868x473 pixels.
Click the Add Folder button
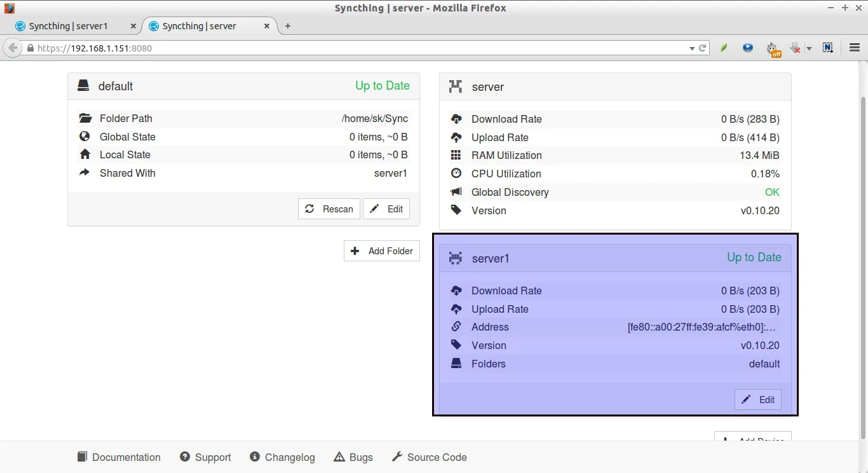click(382, 251)
